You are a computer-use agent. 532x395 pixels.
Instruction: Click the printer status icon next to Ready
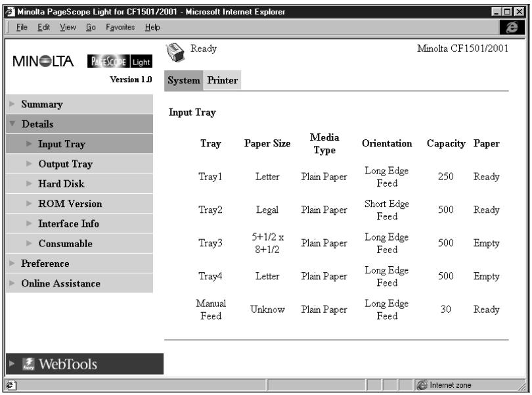tap(175, 53)
